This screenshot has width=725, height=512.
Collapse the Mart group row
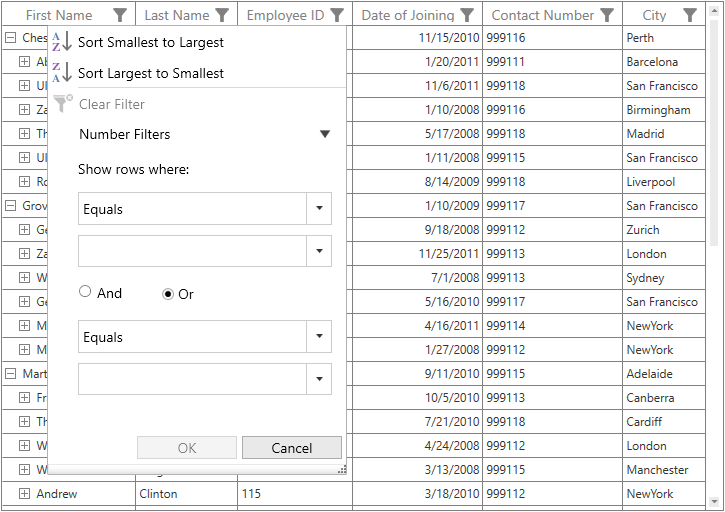[x=10, y=373]
